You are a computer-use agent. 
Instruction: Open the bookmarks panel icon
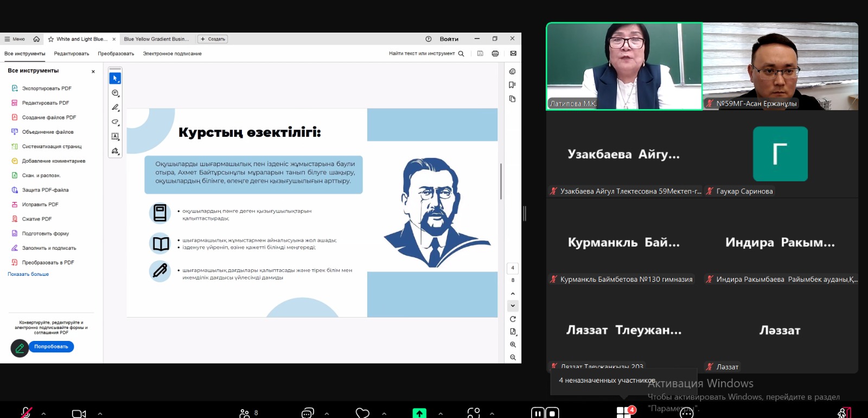tap(512, 85)
